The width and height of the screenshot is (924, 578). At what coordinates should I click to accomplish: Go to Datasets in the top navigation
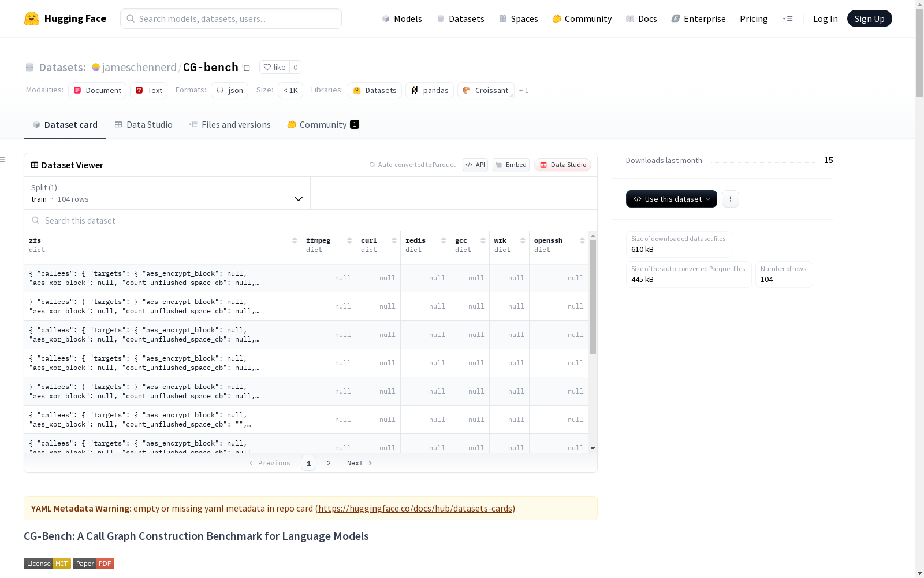point(460,18)
